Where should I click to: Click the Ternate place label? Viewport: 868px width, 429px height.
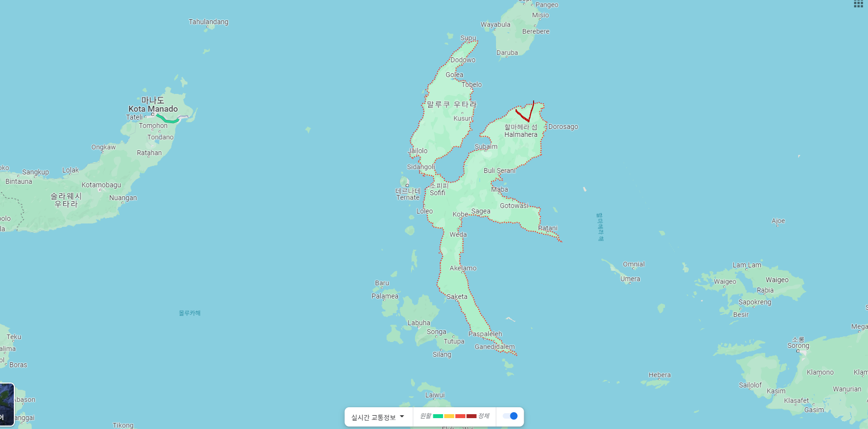(408, 198)
